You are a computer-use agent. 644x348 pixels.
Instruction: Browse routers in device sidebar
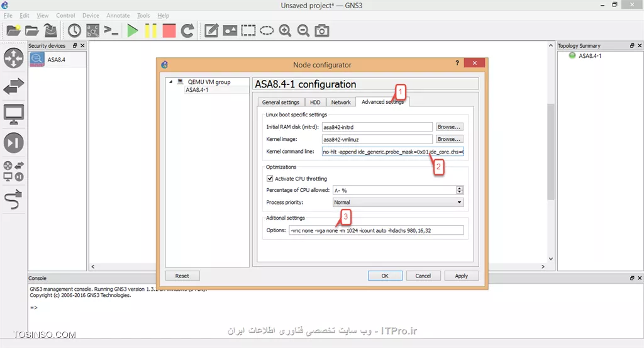tap(14, 58)
